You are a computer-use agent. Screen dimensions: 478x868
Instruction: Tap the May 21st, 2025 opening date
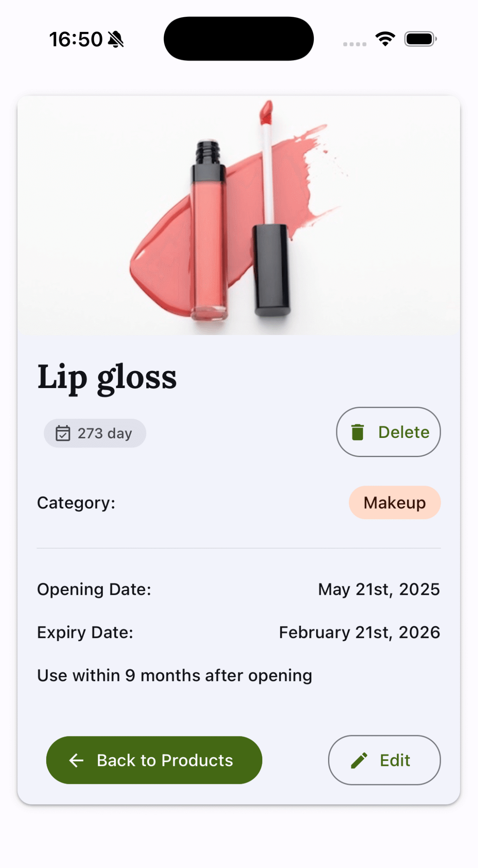click(x=379, y=589)
